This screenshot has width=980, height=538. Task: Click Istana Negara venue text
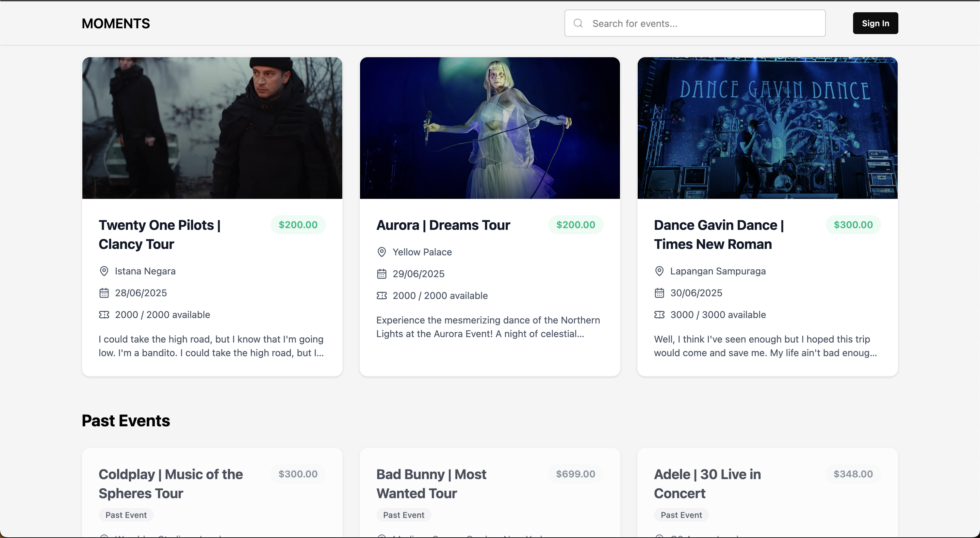(145, 271)
